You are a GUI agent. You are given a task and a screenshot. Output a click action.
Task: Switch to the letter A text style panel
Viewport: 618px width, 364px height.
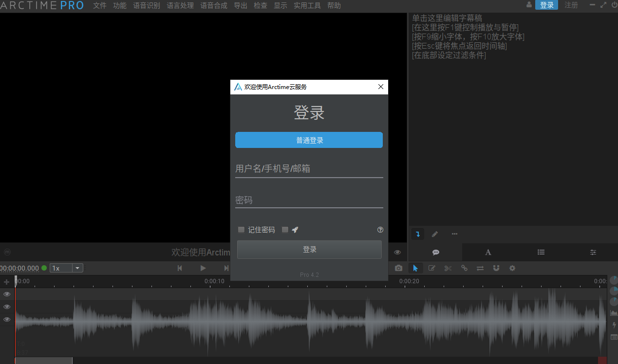[x=488, y=252]
